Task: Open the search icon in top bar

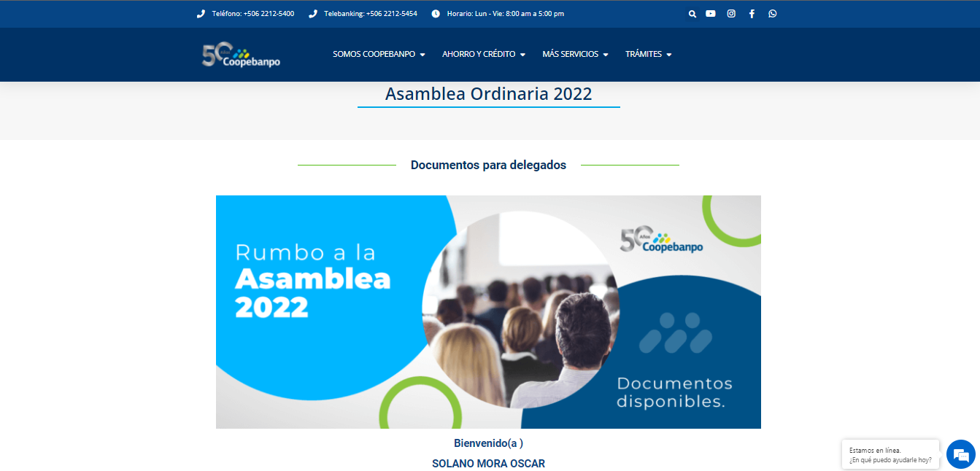Action: pos(692,14)
